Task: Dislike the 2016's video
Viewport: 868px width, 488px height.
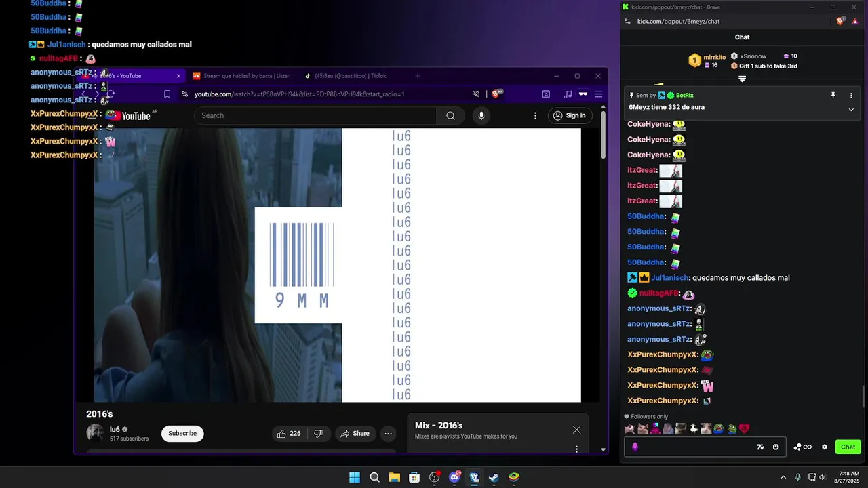Action: click(319, 434)
